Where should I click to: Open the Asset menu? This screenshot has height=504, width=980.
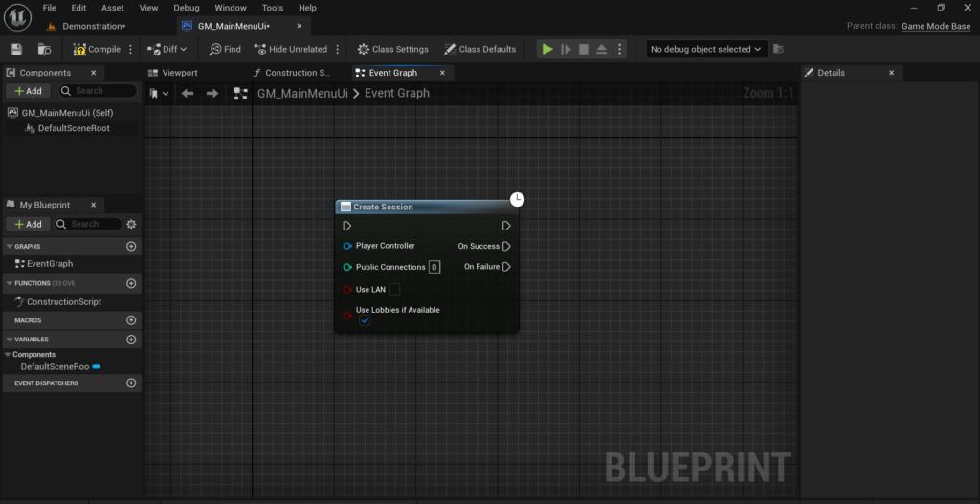(x=113, y=8)
